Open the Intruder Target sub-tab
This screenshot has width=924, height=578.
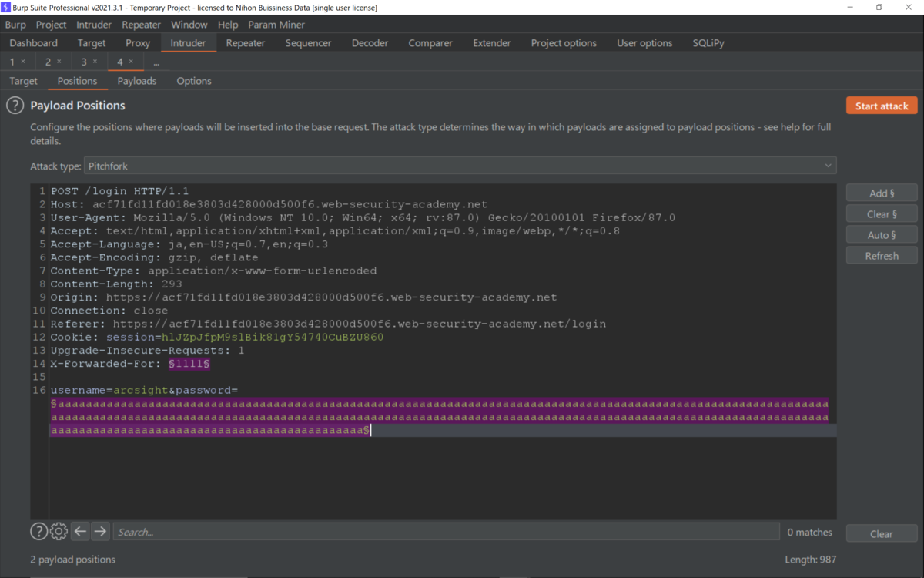click(x=23, y=81)
